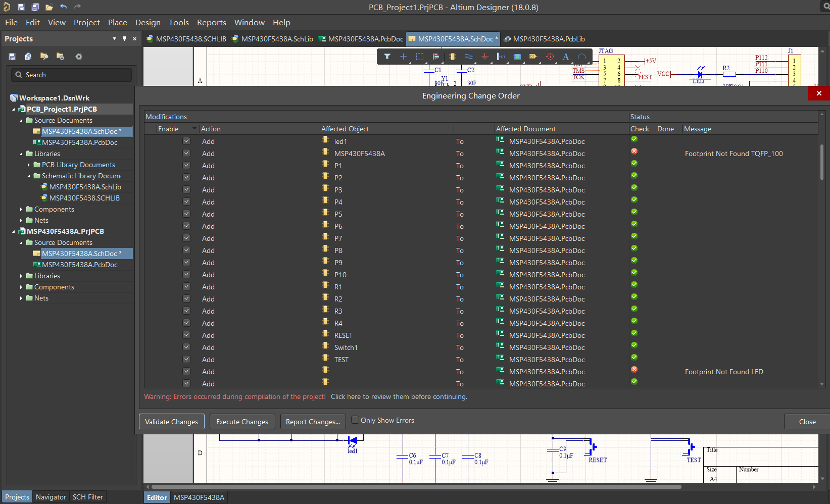Toggle the Enable checkbox for Switch1 row
830x504 pixels.
coord(186,347)
